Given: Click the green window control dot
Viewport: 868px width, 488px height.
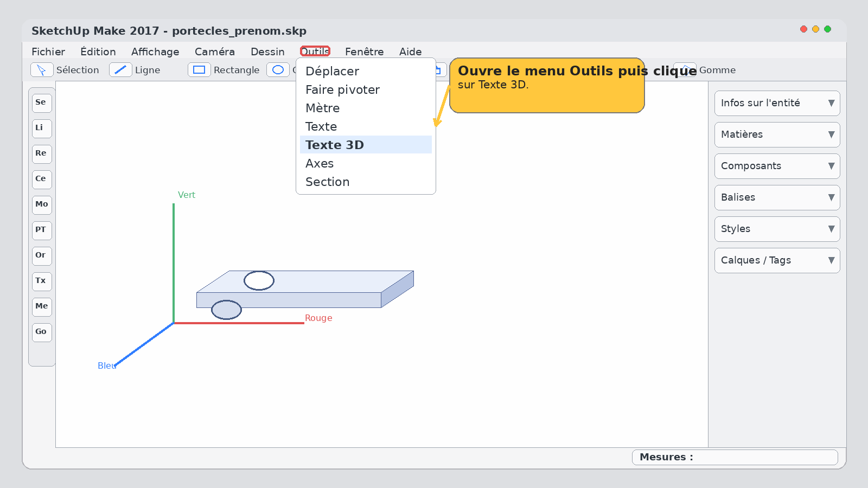Looking at the screenshot, I should tap(827, 29).
